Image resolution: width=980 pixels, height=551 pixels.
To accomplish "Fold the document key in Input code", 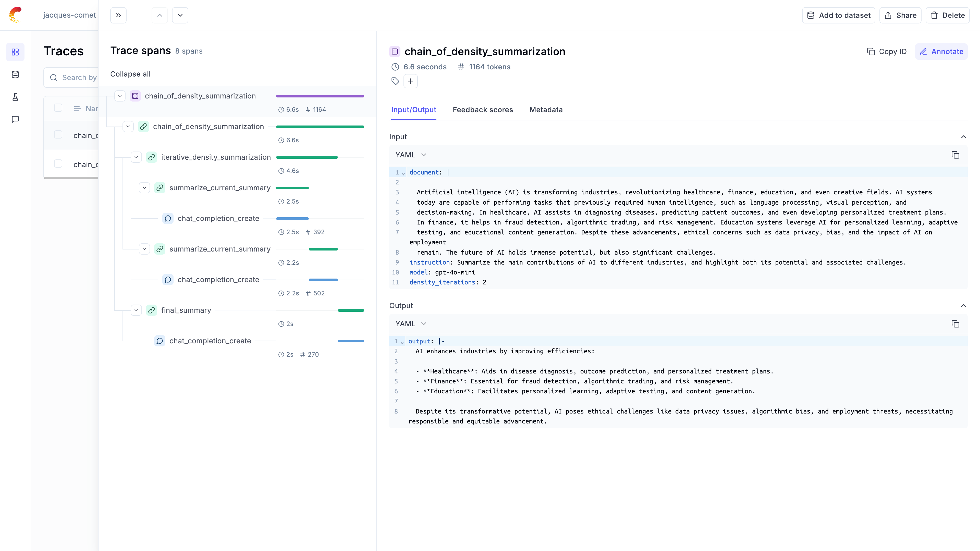I will tap(403, 173).
